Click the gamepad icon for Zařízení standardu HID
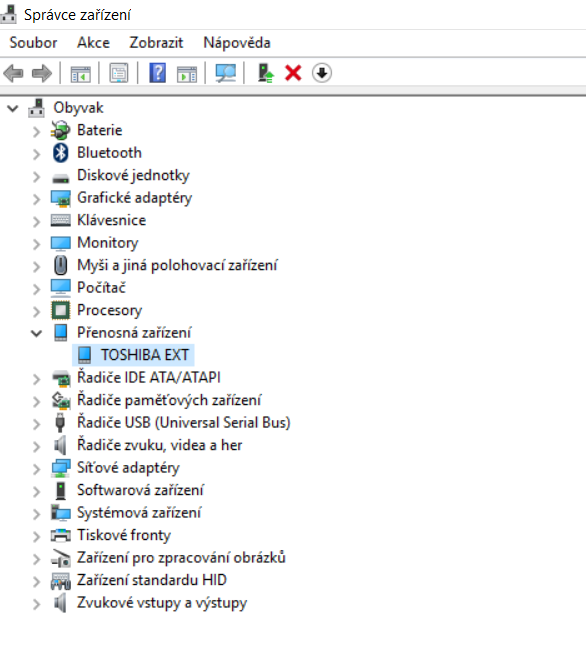This screenshot has height=646, width=586. [x=61, y=580]
